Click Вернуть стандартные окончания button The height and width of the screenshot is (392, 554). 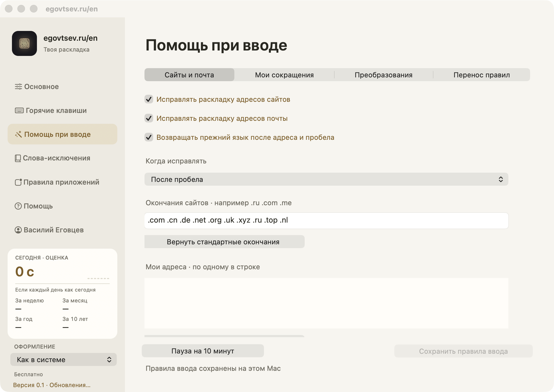(x=224, y=242)
